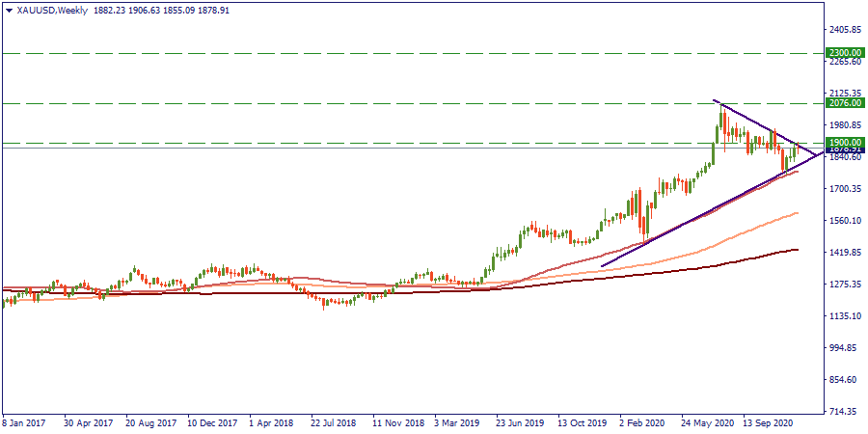The width and height of the screenshot is (868, 434).
Task: Select the 2076.00 price level label
Action: click(x=841, y=103)
